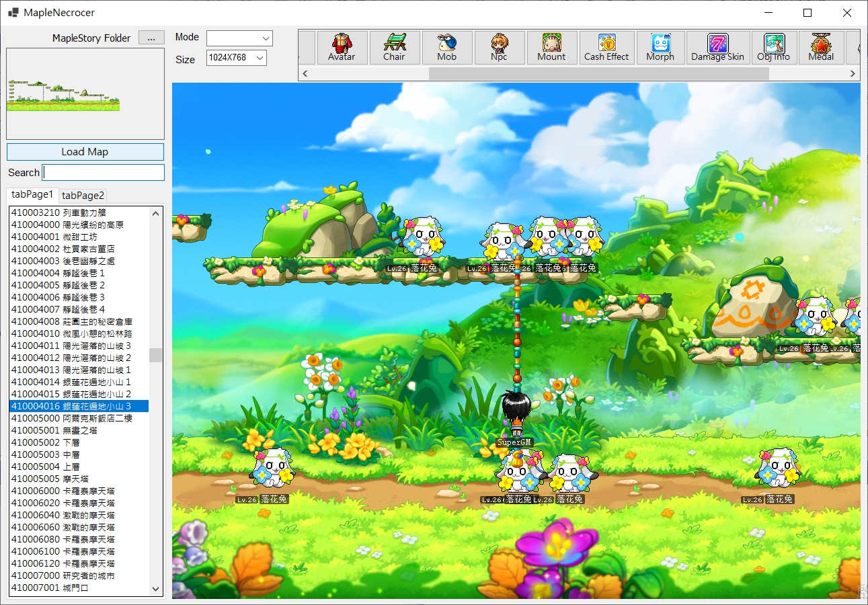
Task: Open the Mount tool
Action: [552, 48]
